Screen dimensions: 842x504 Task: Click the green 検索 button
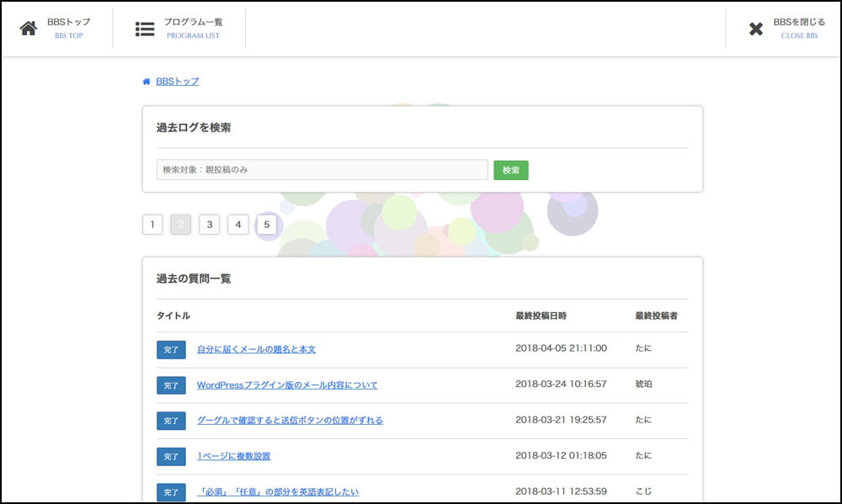511,170
